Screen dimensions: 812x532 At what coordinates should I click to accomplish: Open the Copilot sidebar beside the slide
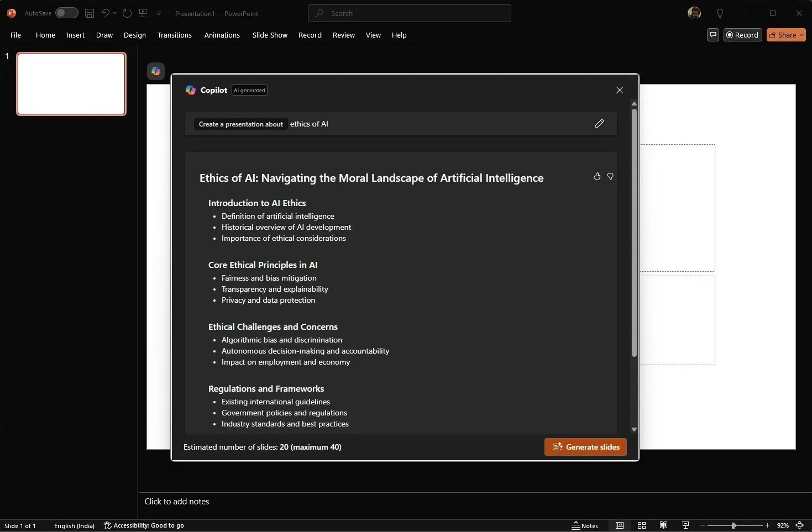[155, 71]
